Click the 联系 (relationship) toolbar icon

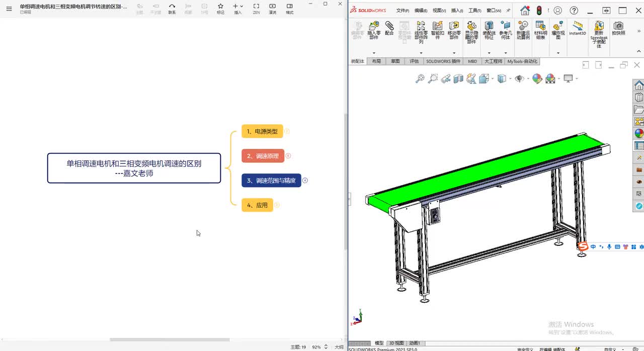pyautogui.click(x=172, y=9)
